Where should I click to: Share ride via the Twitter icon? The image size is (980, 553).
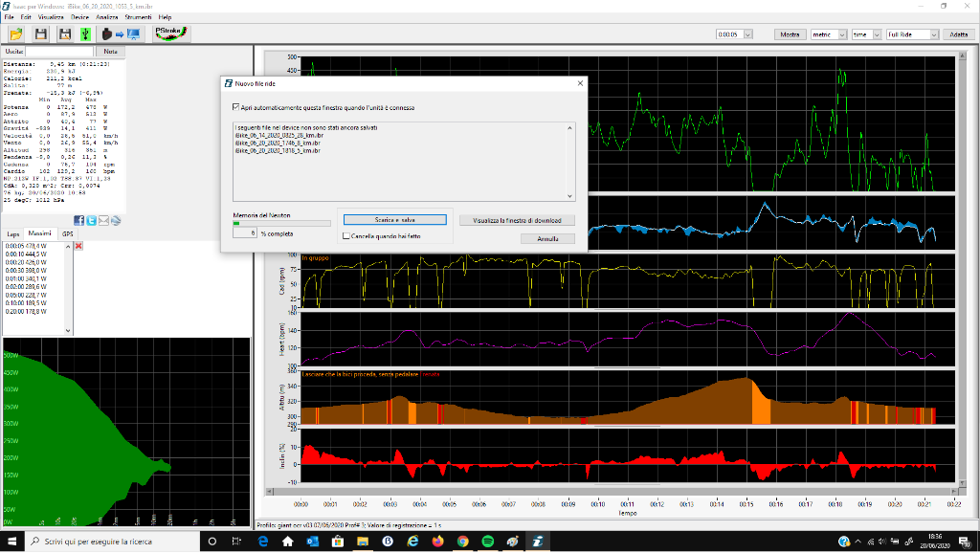(x=91, y=220)
